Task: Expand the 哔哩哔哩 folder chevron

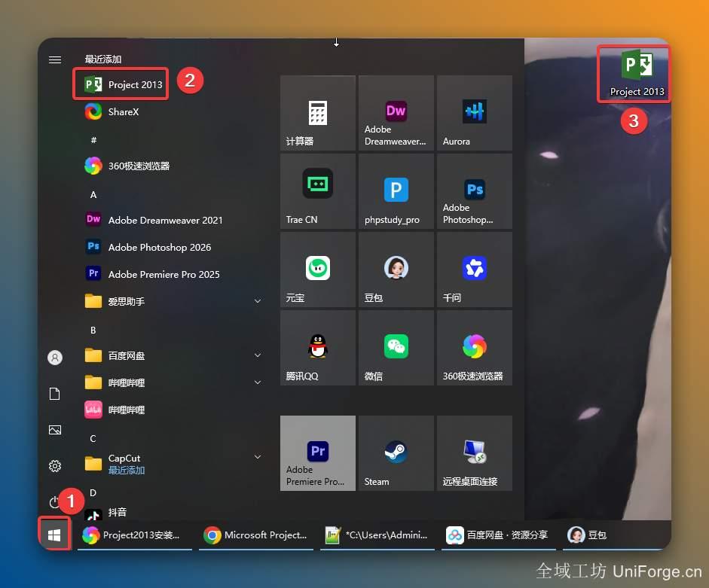Action: [257, 382]
